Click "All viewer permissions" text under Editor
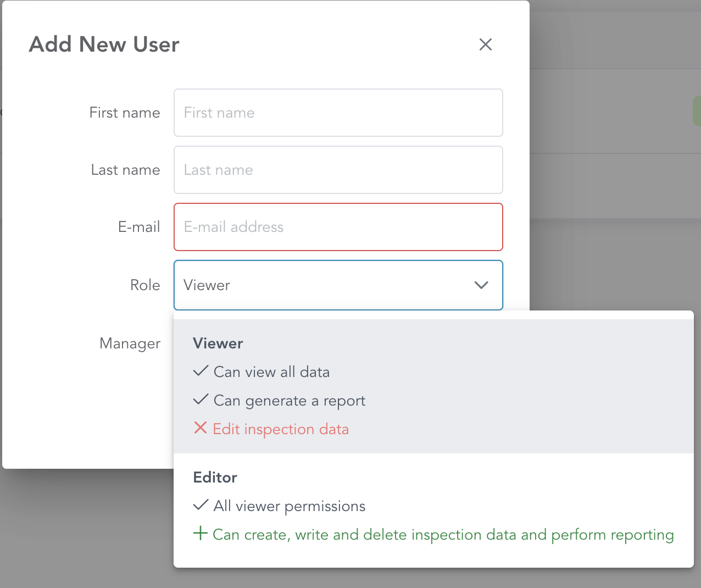Image resolution: width=701 pixels, height=588 pixels. (289, 506)
